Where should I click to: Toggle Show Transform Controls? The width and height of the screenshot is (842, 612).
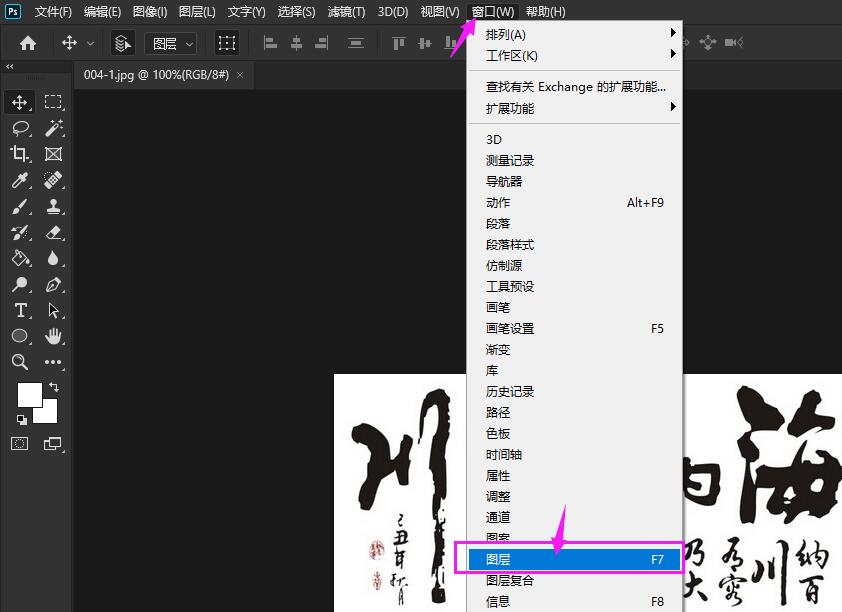click(x=227, y=43)
